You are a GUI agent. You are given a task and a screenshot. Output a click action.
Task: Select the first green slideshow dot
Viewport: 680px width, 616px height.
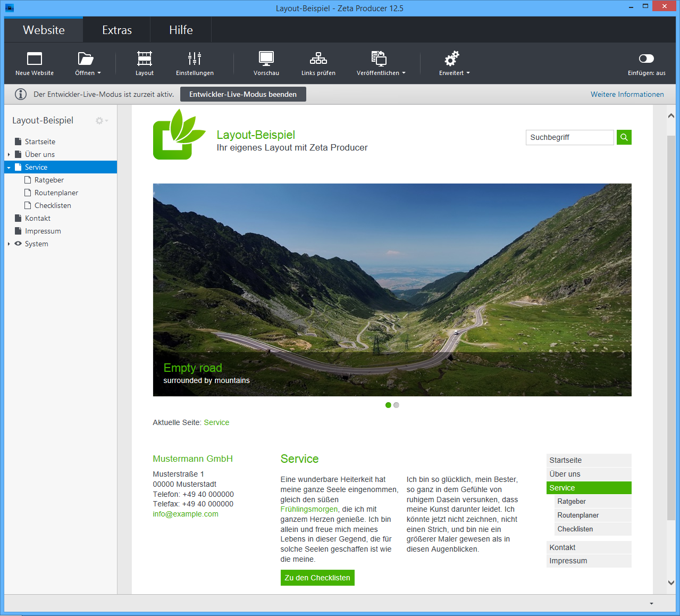(x=388, y=405)
